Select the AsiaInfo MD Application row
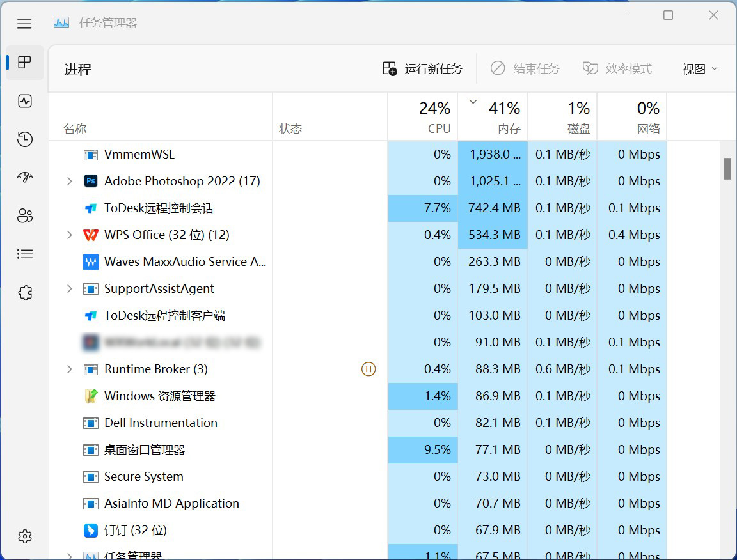The image size is (737, 560). coord(358,504)
